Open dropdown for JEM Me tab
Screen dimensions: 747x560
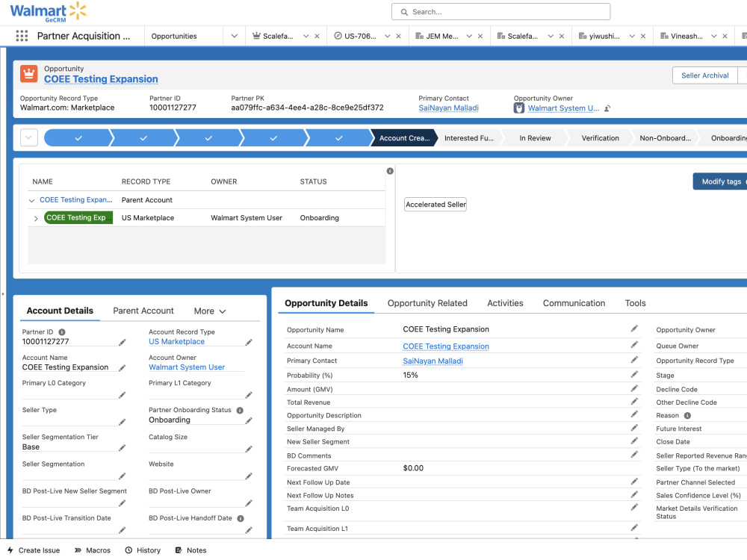pyautogui.click(x=469, y=36)
